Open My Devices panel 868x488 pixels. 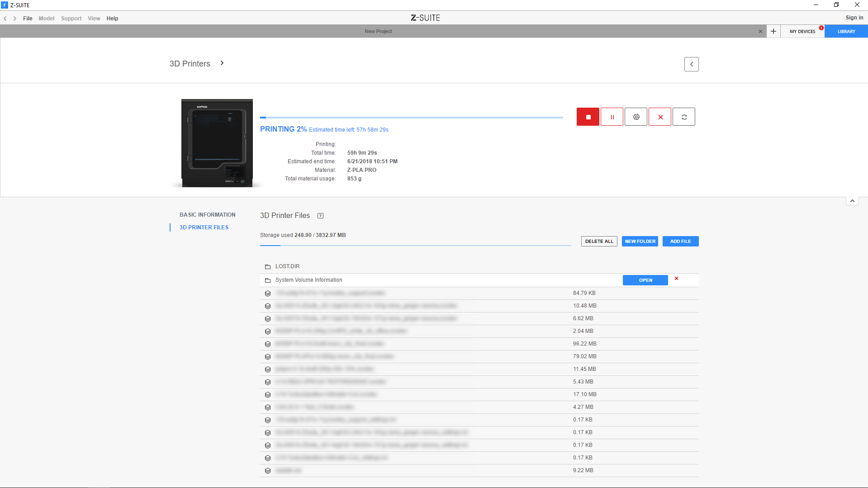click(x=802, y=31)
